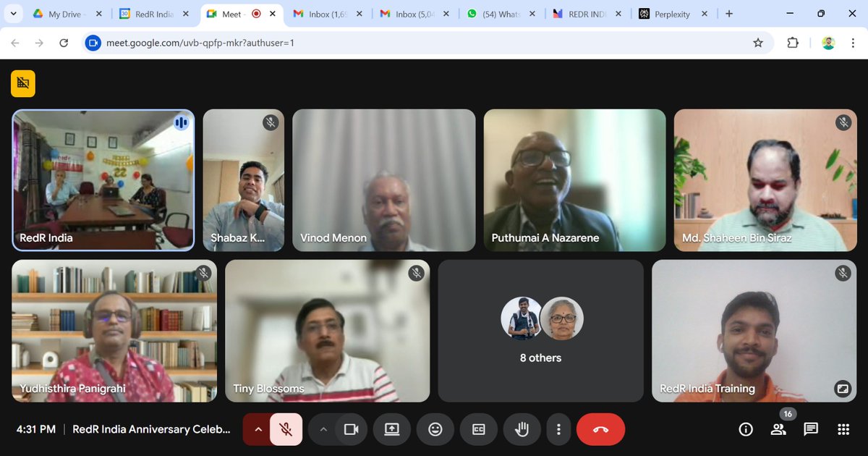
Task: Select Yudhisthira Panigrahi video tile
Action: pyautogui.click(x=114, y=331)
